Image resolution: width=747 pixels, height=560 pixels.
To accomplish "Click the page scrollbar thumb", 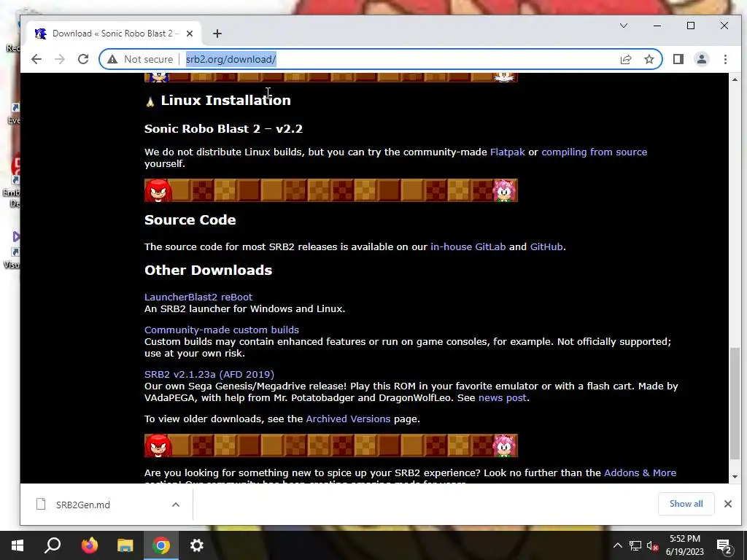I will tap(735, 402).
